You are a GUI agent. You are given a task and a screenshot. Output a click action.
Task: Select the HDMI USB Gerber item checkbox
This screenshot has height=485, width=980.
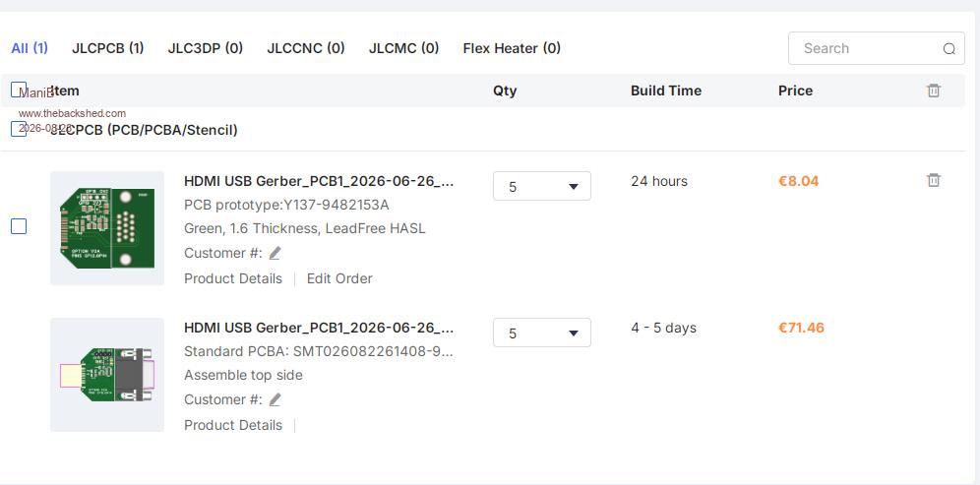tap(19, 226)
